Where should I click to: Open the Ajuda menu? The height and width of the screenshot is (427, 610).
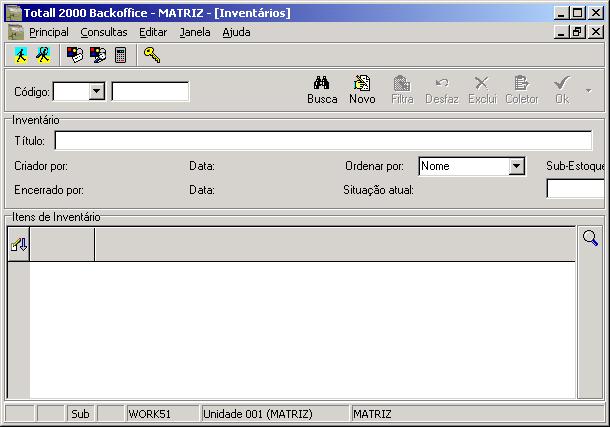236,32
